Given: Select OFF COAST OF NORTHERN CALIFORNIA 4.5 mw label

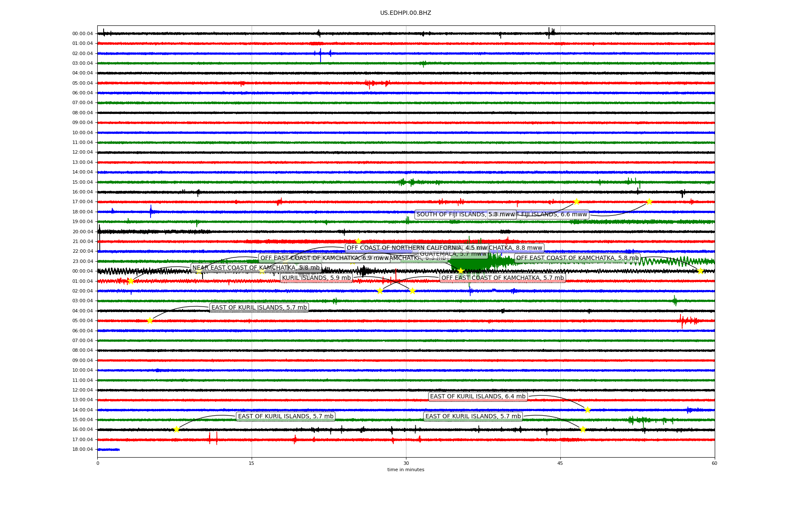Looking at the screenshot, I should point(417,248).
